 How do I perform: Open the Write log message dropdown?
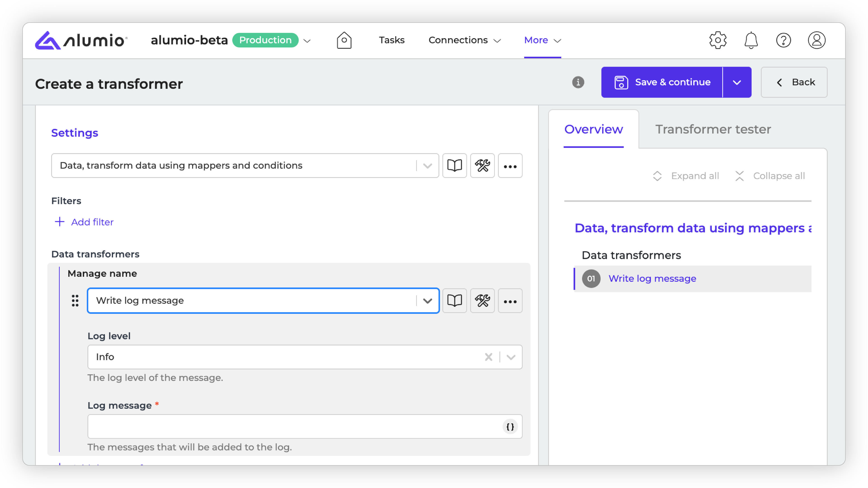[427, 301]
